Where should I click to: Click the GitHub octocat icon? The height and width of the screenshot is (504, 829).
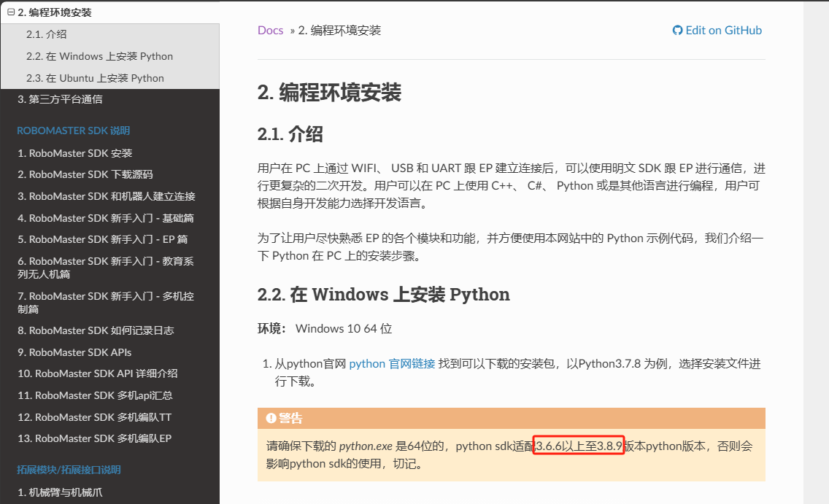click(677, 31)
